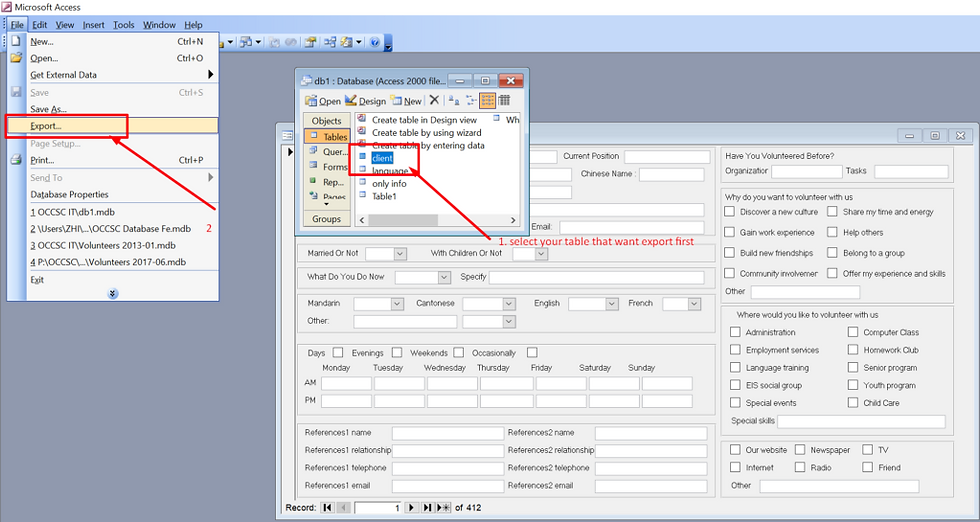Image resolution: width=980 pixels, height=522 pixels.
Task: Click the Properties toolbar icon
Action: (x=310, y=42)
